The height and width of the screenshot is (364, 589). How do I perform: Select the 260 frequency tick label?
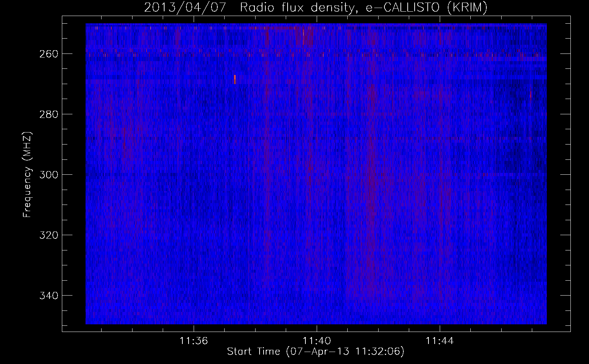coord(48,54)
